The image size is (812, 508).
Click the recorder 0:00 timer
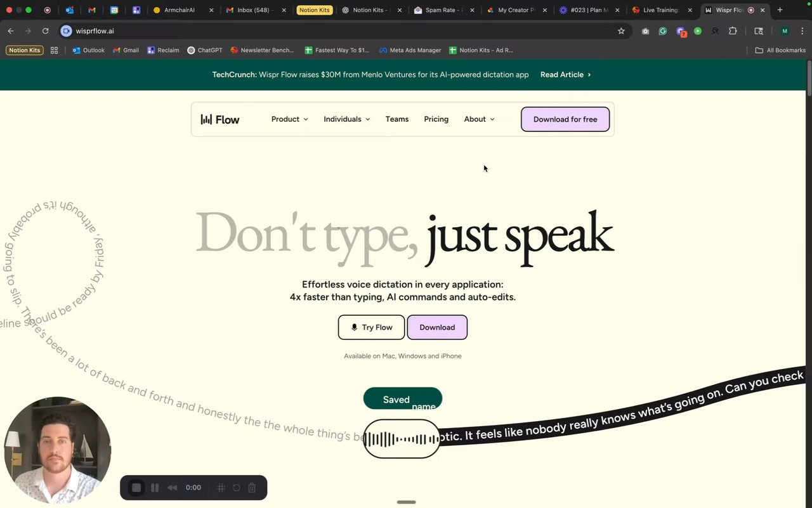pyautogui.click(x=193, y=488)
